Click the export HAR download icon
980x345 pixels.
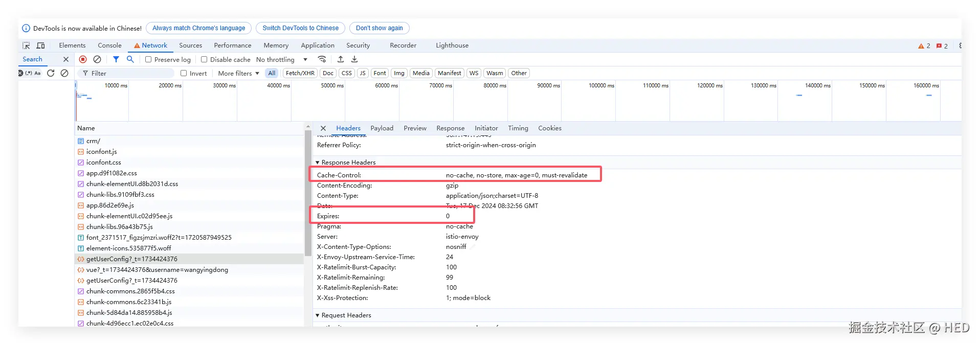click(354, 59)
